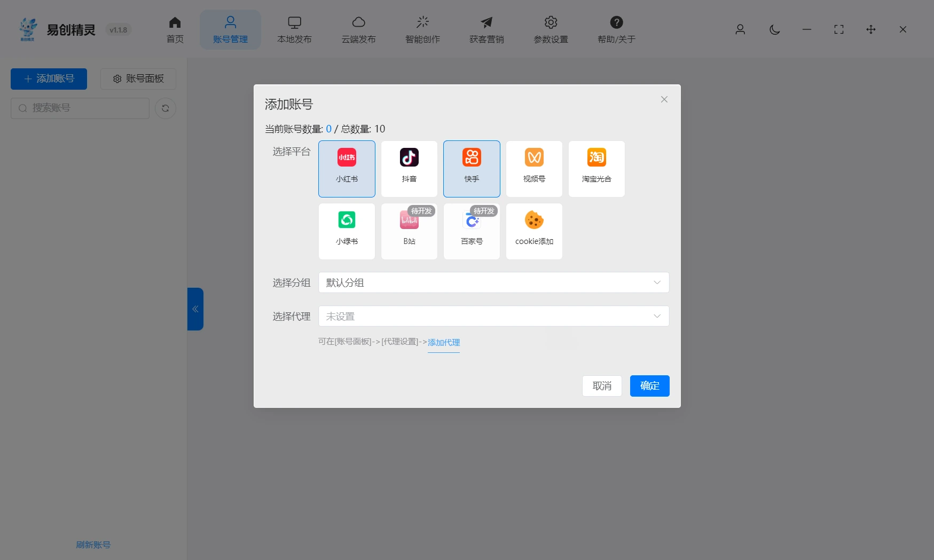The height and width of the screenshot is (560, 934).
Task: Click the move window cross-arrow icon
Action: pyautogui.click(x=871, y=29)
